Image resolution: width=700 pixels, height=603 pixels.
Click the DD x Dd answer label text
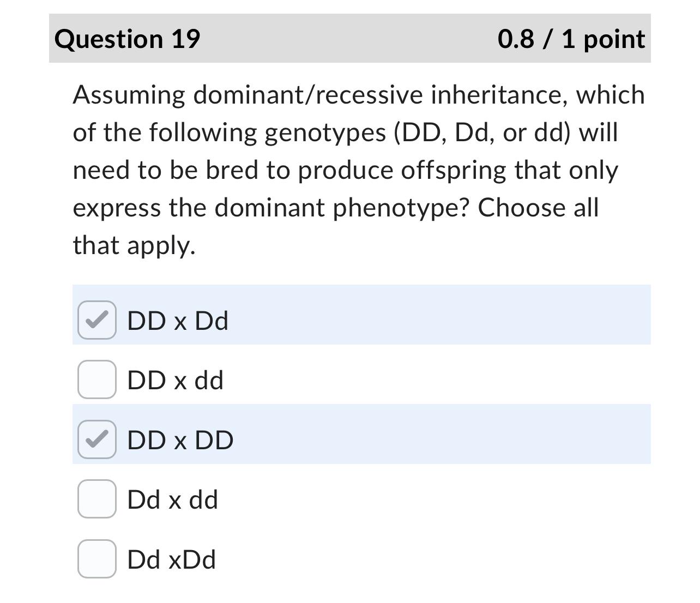[x=178, y=321]
